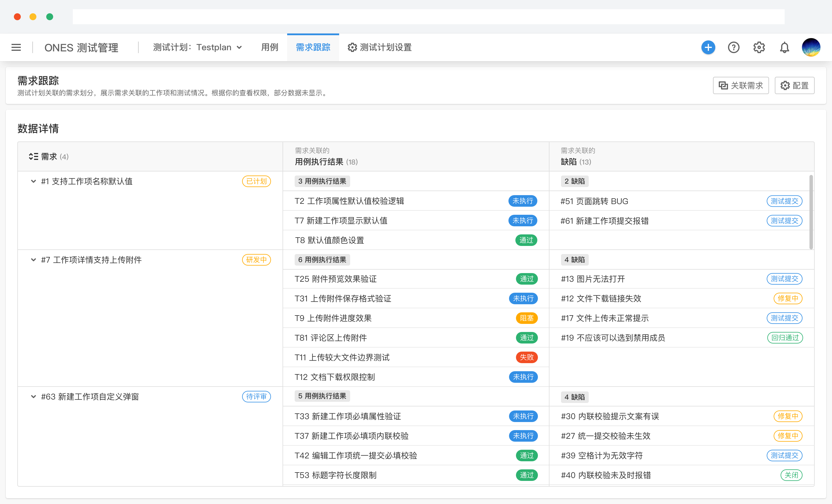
Task: Collapse requirement #63 新建工作项自定义弹窗
Action: [x=34, y=397]
